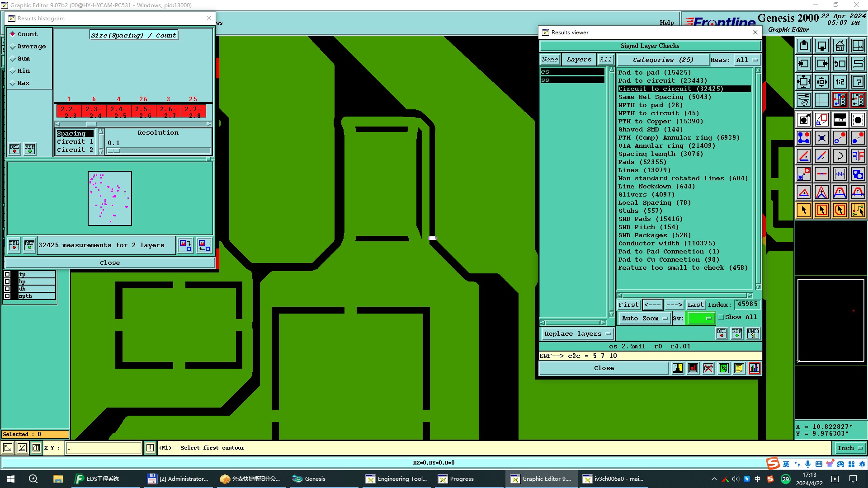The image size is (868, 488).
Task: Toggle the tp layer checkbox
Action: click(x=7, y=274)
